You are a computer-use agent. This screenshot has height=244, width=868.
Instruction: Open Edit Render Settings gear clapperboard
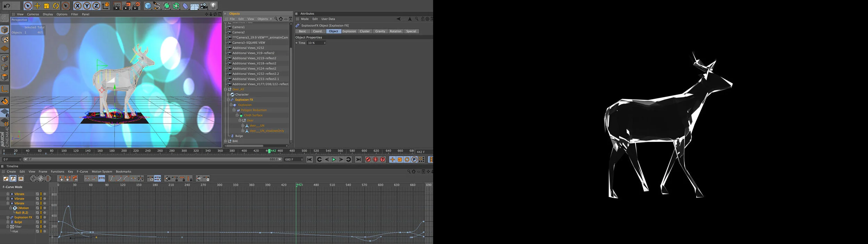136,6
